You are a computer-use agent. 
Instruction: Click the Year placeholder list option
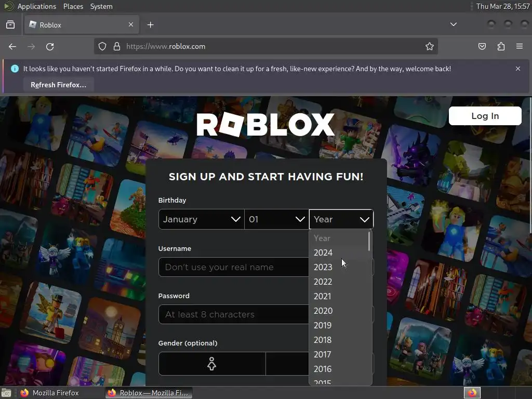click(338, 238)
